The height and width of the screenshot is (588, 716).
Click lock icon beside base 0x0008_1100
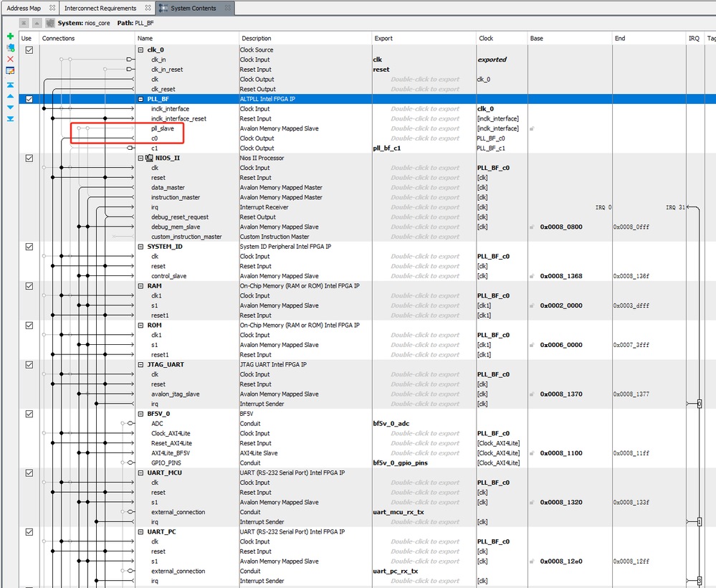tap(532, 453)
